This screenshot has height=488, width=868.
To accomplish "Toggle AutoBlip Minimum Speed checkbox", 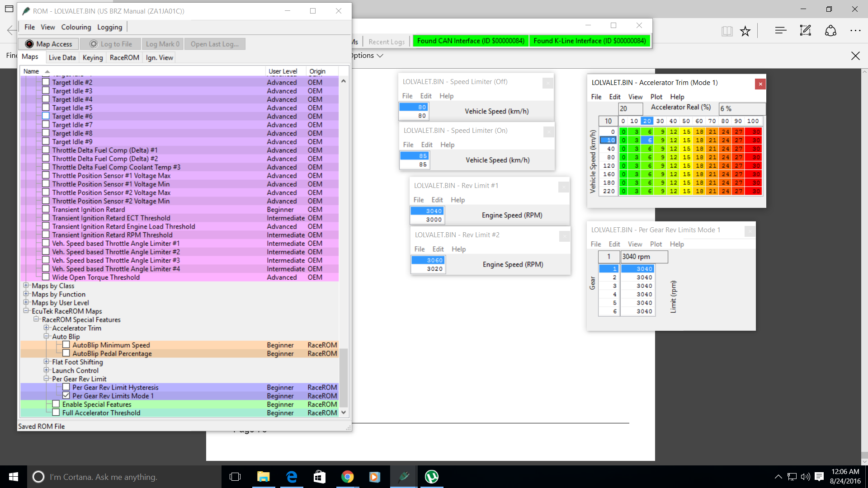I will point(65,344).
